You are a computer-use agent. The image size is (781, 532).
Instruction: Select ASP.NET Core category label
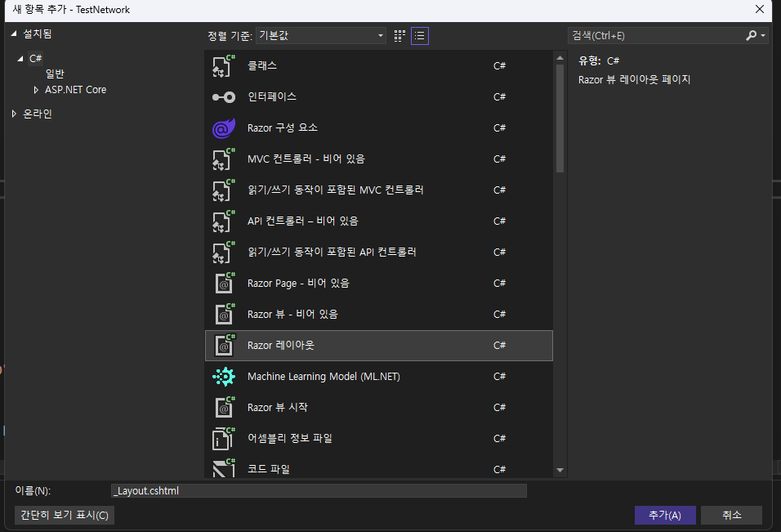(x=76, y=90)
